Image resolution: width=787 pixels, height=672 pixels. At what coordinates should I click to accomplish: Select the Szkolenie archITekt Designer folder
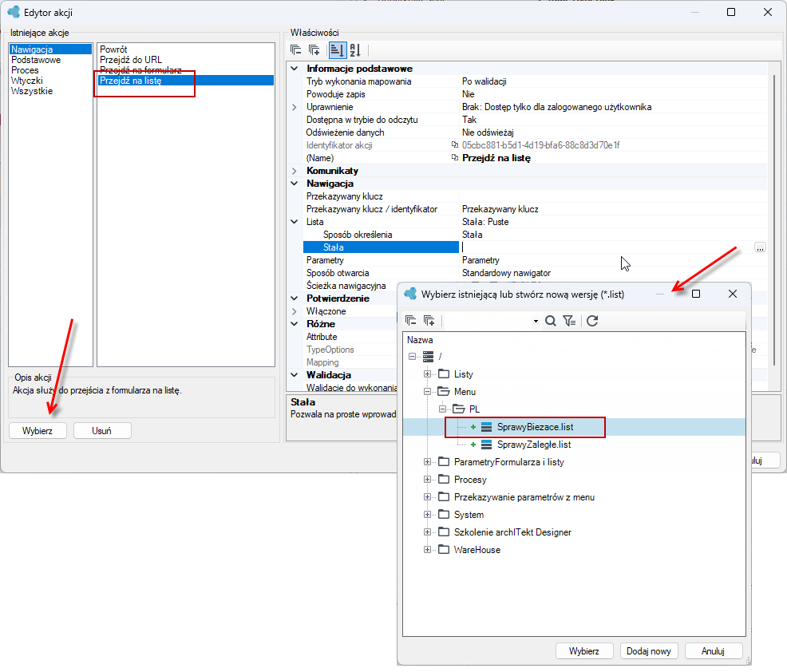tap(512, 532)
